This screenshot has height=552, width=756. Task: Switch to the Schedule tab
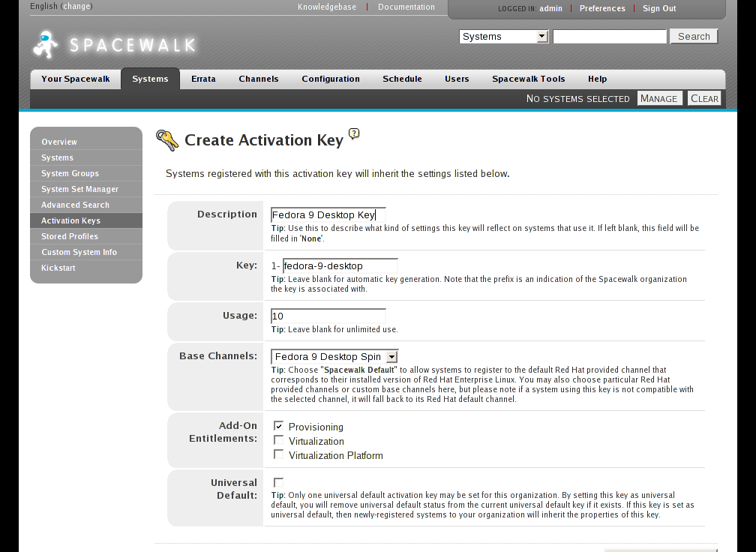[402, 79]
